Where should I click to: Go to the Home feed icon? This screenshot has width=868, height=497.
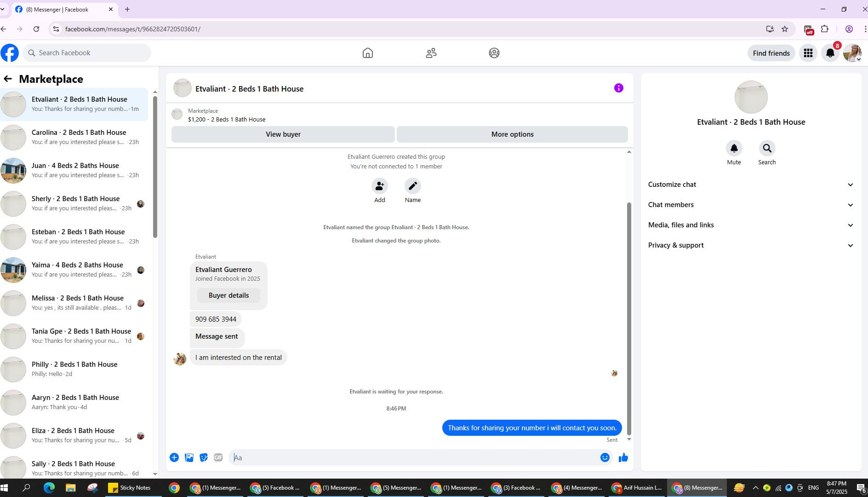click(x=368, y=53)
